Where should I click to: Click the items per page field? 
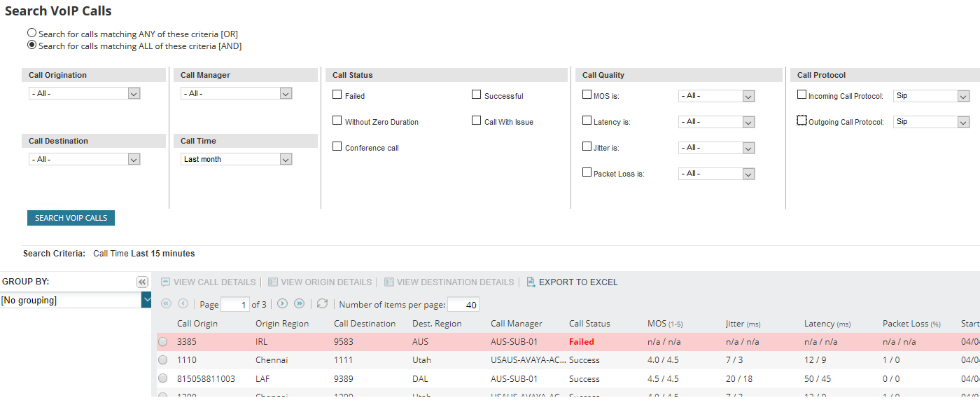tap(463, 304)
